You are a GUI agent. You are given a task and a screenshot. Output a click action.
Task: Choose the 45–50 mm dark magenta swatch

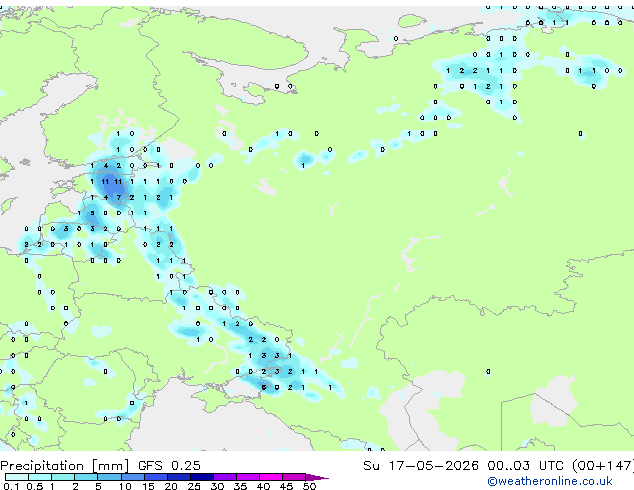pos(294,477)
